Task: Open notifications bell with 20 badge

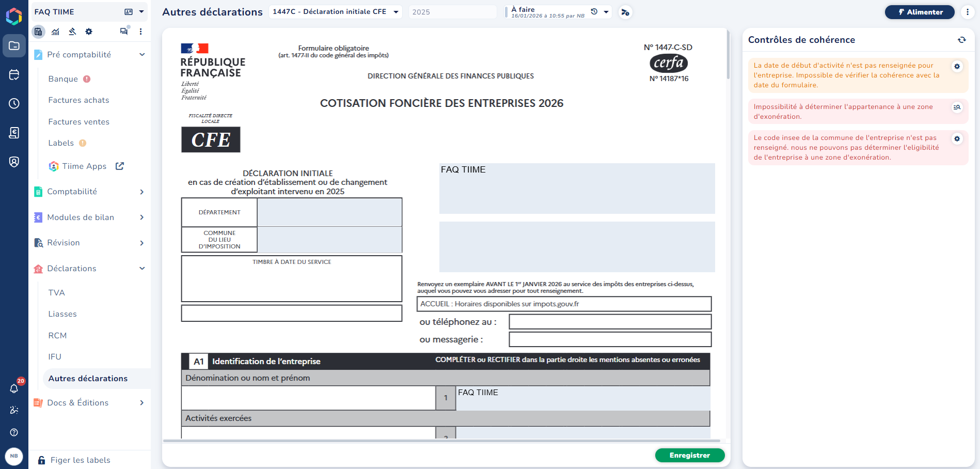Action: 14,388
